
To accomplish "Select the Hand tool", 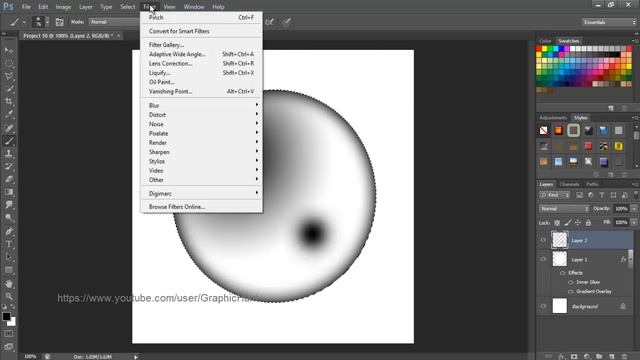I will coord(9,284).
